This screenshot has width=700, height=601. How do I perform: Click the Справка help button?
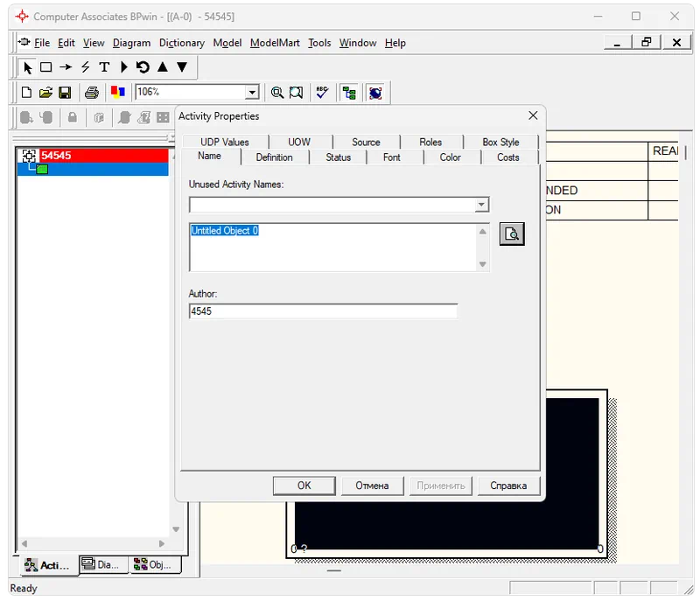click(508, 486)
